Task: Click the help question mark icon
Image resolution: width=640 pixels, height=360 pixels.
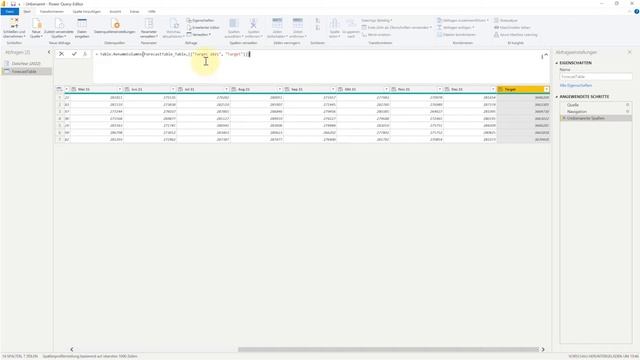Action: tap(636, 11)
